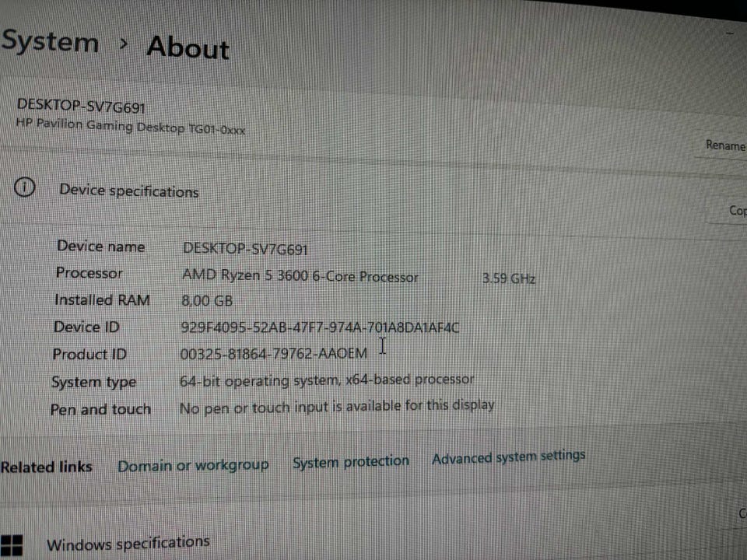The width and height of the screenshot is (747, 560).
Task: Click the Processor label
Action: click(x=89, y=273)
